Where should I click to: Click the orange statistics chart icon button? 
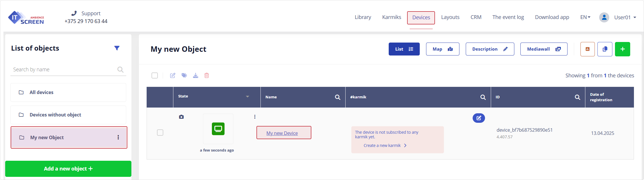pos(587,49)
